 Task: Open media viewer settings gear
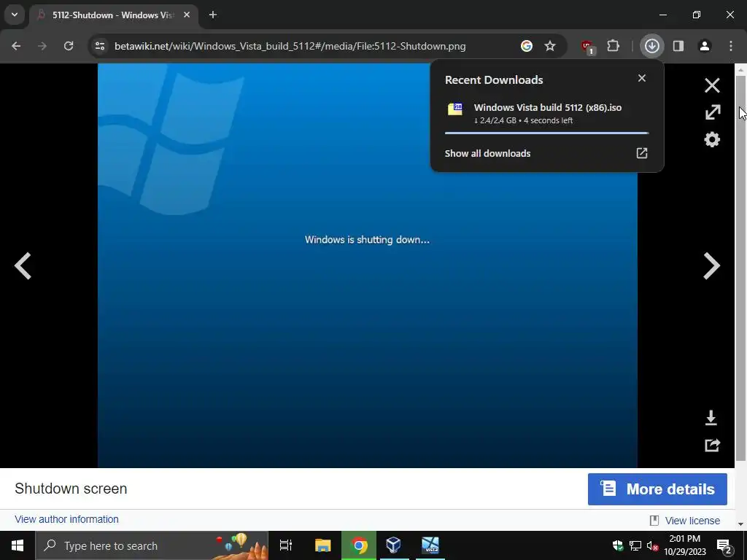pos(712,139)
